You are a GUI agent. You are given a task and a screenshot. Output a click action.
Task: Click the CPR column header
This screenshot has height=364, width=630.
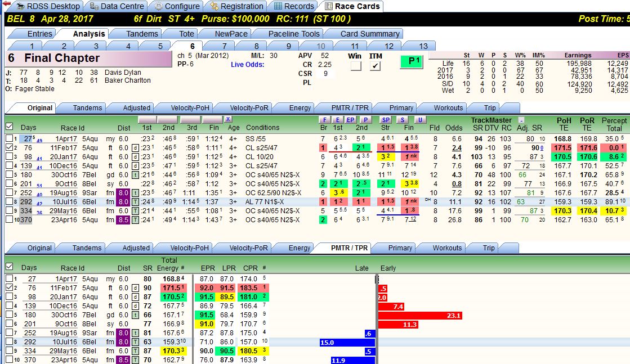pos(251,268)
